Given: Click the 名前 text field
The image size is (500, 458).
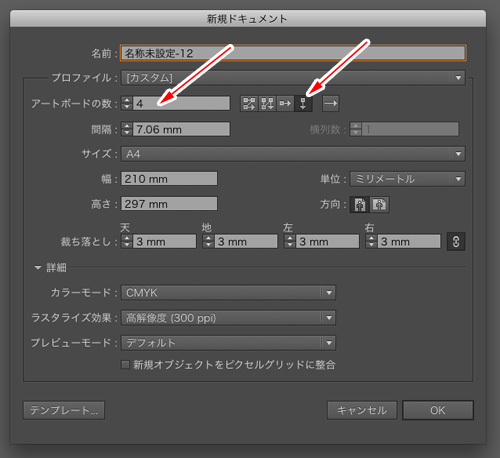Looking at the screenshot, I should [x=293, y=53].
